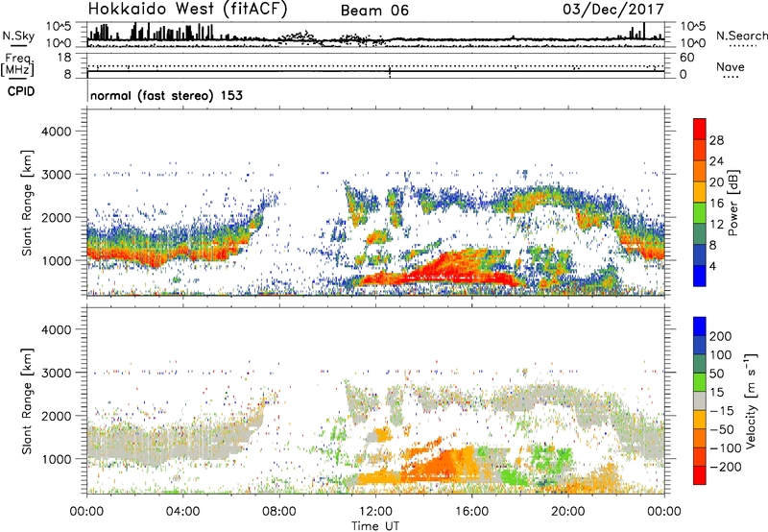Pick the yellow-orange 16–20 dB Power colorbar segment
Viewport: 768px width, 532px height.
point(700,192)
